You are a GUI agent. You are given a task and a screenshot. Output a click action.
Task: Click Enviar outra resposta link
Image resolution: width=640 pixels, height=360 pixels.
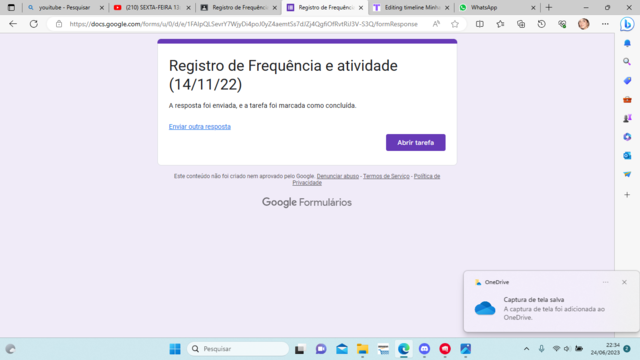[200, 127]
